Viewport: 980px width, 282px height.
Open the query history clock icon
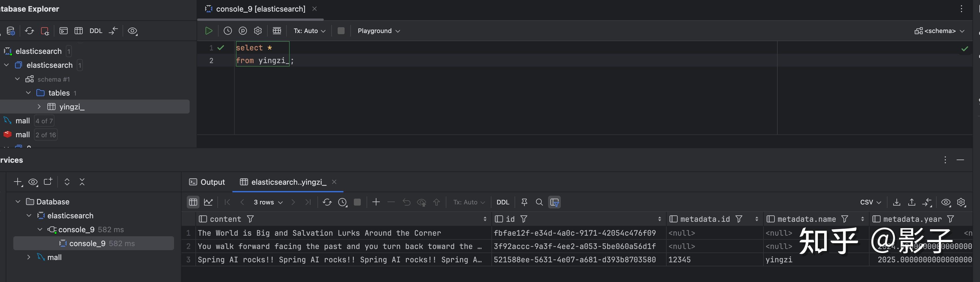228,31
